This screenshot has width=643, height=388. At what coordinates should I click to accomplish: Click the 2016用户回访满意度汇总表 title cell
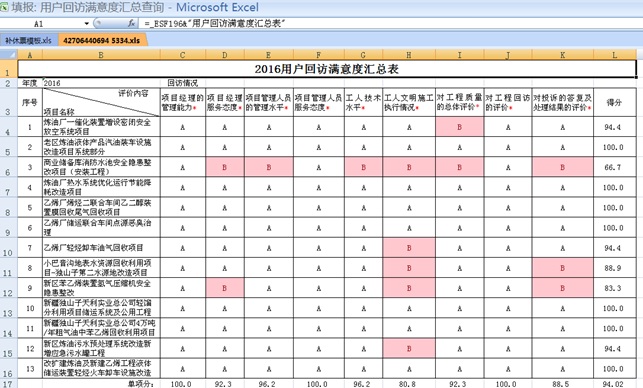[x=327, y=69]
